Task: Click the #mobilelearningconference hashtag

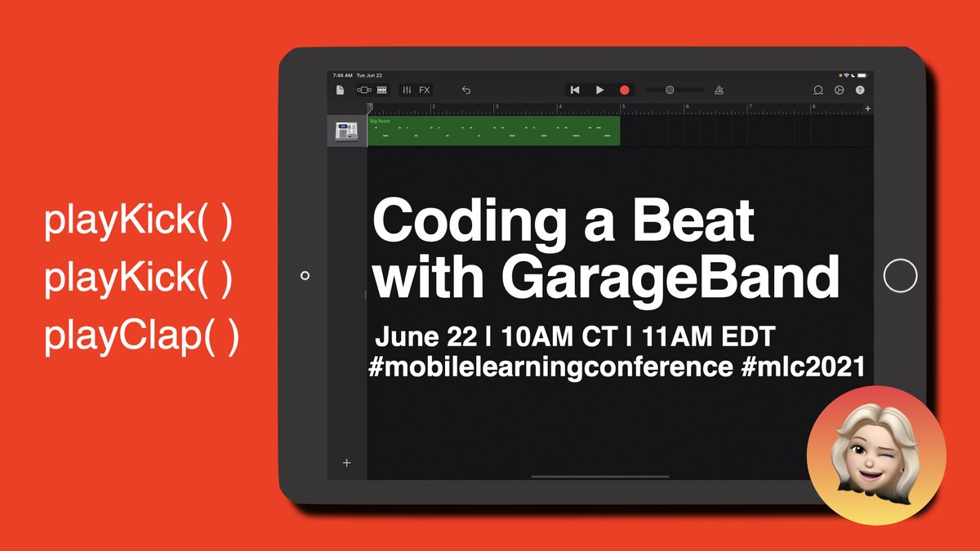Action: point(550,367)
